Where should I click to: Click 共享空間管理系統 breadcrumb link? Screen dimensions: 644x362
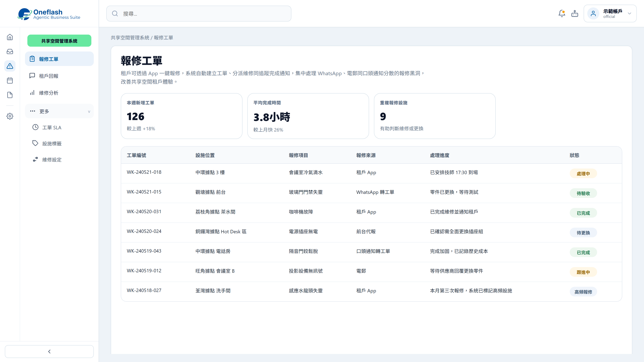pyautogui.click(x=130, y=37)
